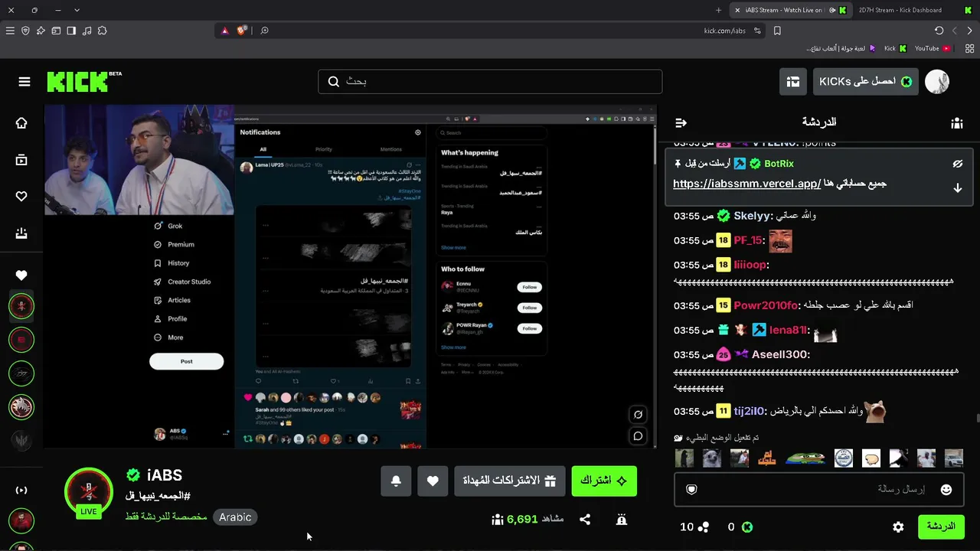Screen dimensions: 980x551
Task: Open the iABS channel avatar with LIVE badge
Action: click(x=89, y=492)
